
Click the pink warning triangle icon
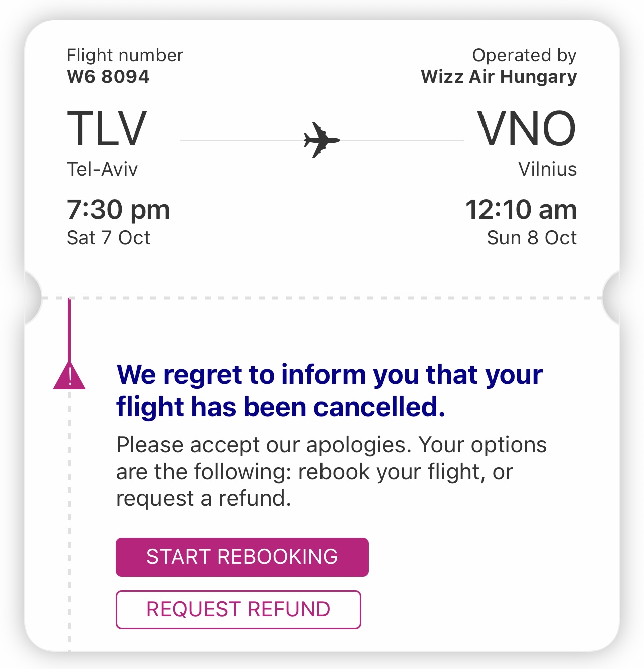(x=69, y=376)
